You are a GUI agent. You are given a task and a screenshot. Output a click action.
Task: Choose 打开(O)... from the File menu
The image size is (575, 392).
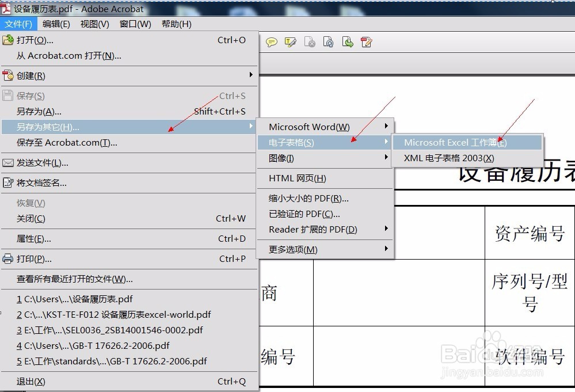click(130, 40)
